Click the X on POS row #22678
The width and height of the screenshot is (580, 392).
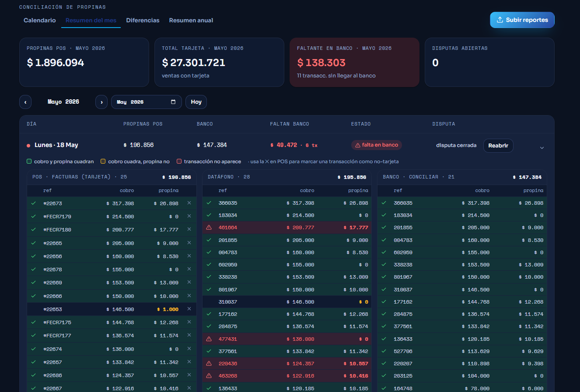(x=189, y=269)
